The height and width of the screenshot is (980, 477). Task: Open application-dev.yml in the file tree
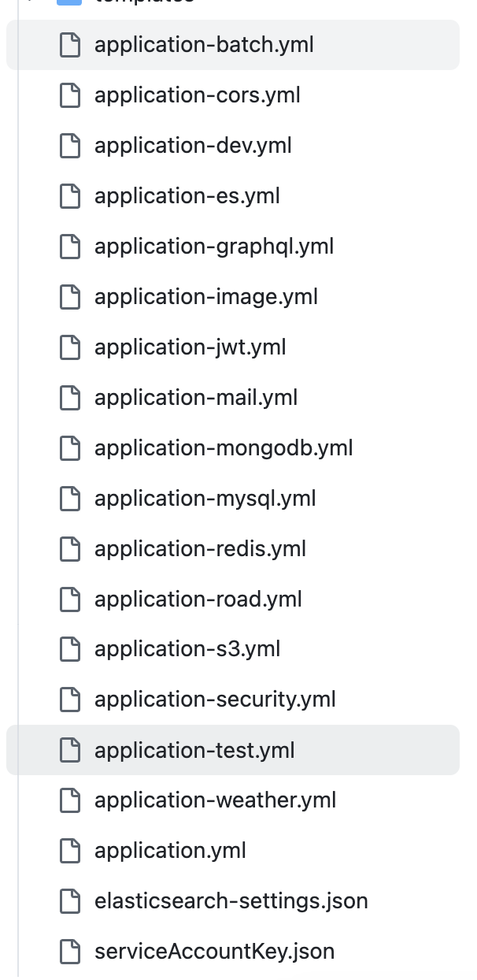233,146
